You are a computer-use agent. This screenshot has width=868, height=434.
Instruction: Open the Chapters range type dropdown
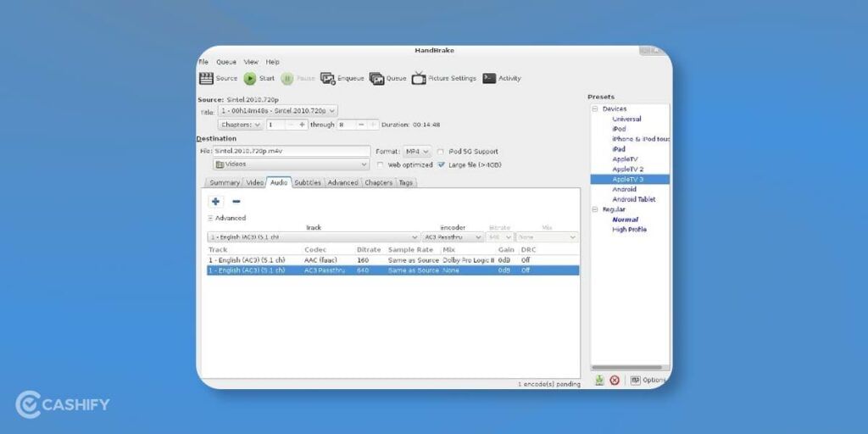240,125
